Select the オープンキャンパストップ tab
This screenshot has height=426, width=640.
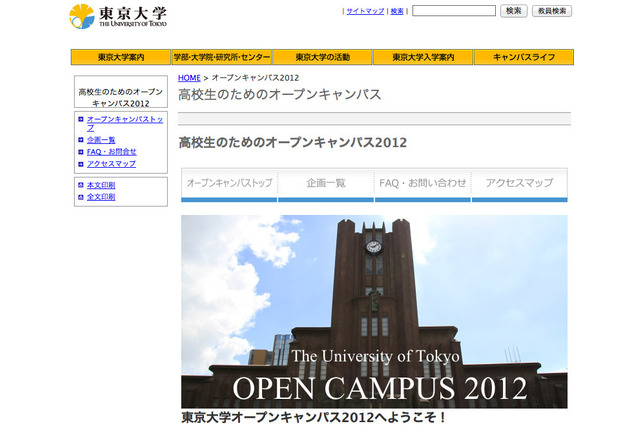(229, 185)
